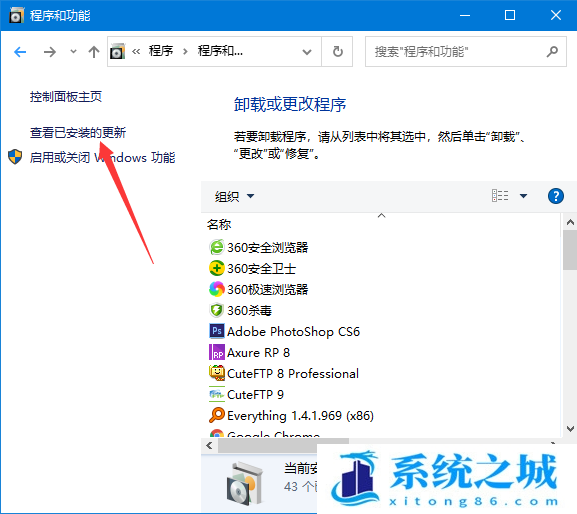Sort by the 名称 column header
The height and width of the screenshot is (514, 577).
click(x=219, y=224)
